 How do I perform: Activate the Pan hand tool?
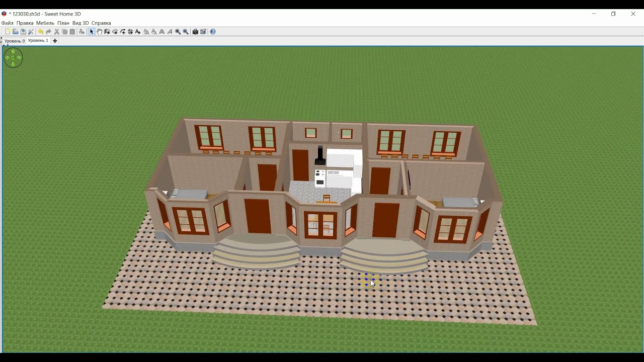(100, 32)
